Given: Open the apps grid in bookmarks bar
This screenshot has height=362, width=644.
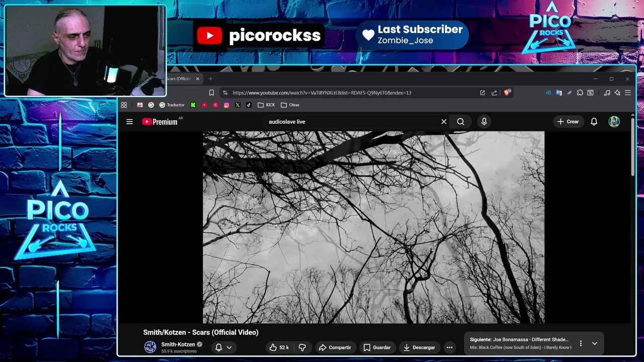Looking at the screenshot, I should tap(124, 105).
